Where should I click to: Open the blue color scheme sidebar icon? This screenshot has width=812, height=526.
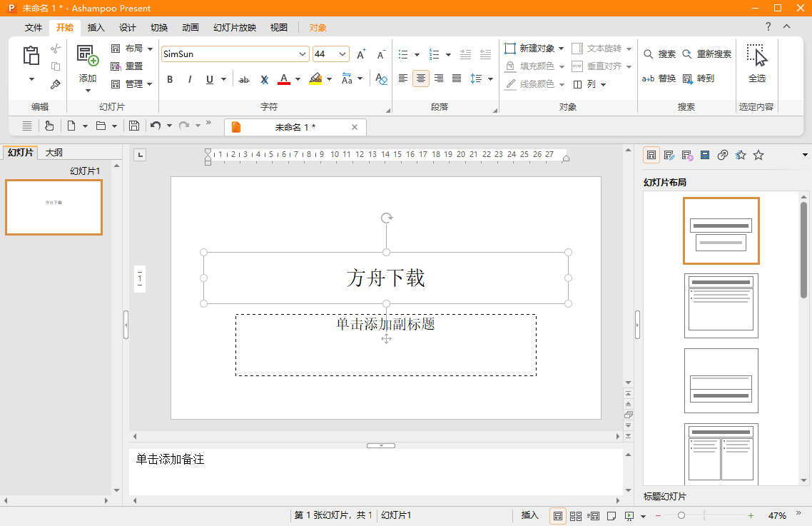tap(705, 155)
